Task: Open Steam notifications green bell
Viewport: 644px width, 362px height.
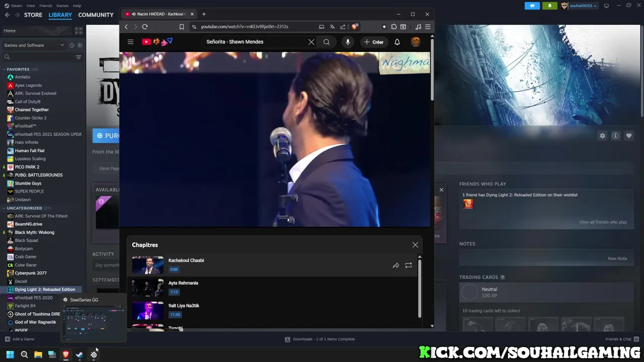Action: pos(549,6)
